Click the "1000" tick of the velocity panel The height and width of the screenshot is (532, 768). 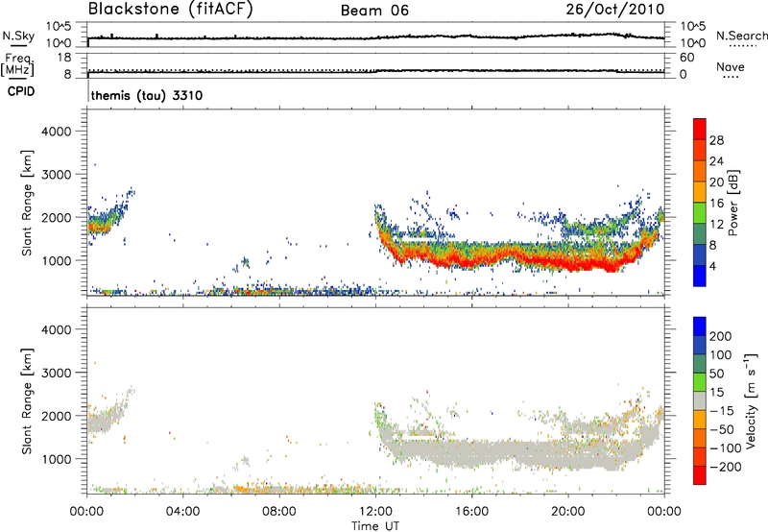coord(56,459)
